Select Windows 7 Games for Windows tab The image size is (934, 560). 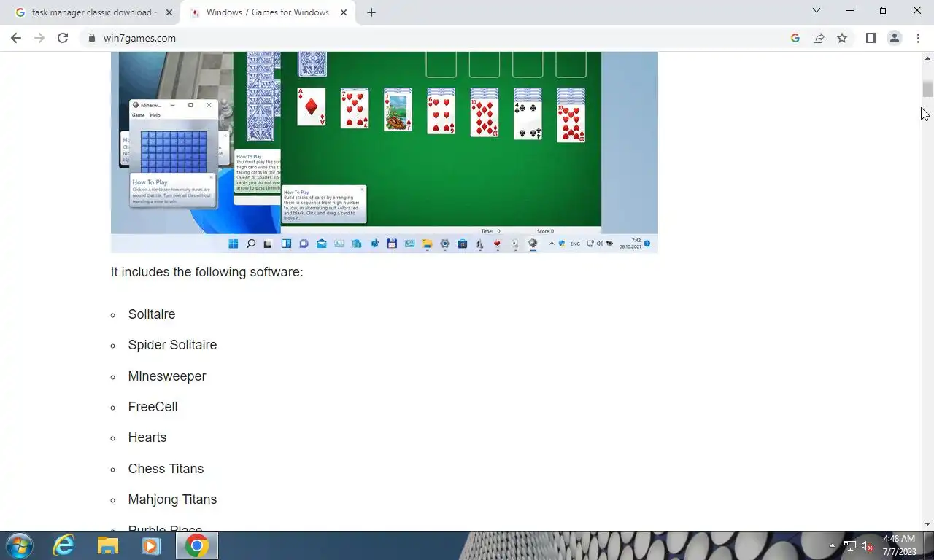coord(268,12)
